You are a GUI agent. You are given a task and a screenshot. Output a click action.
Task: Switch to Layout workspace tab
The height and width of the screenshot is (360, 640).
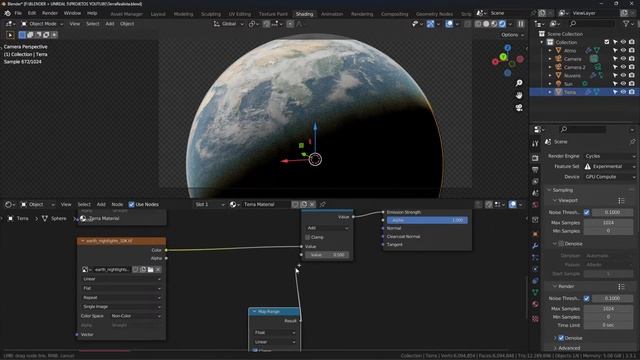click(158, 14)
